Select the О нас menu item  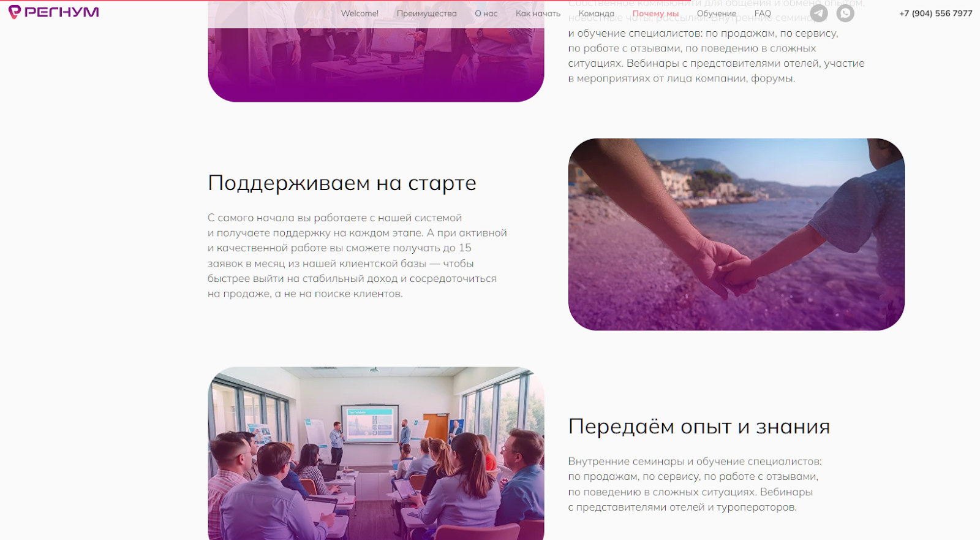(486, 13)
